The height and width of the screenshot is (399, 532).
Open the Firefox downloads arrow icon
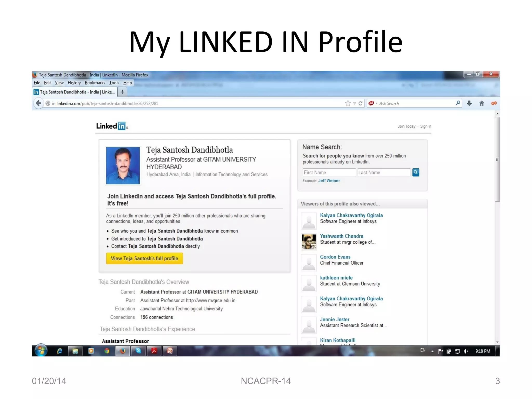pyautogui.click(x=469, y=103)
